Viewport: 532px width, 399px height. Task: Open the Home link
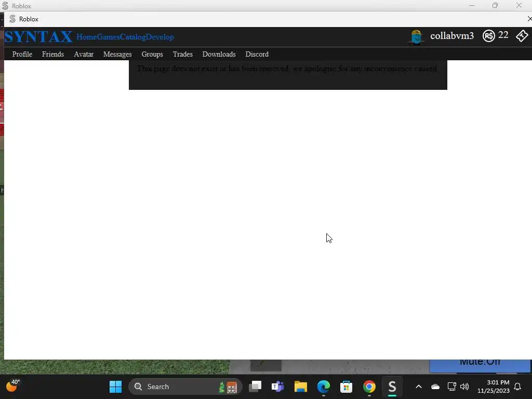point(87,37)
